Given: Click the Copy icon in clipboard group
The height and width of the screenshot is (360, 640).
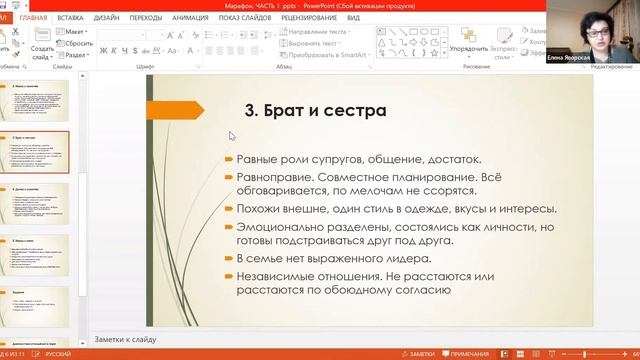Looking at the screenshot, I should (16, 43).
